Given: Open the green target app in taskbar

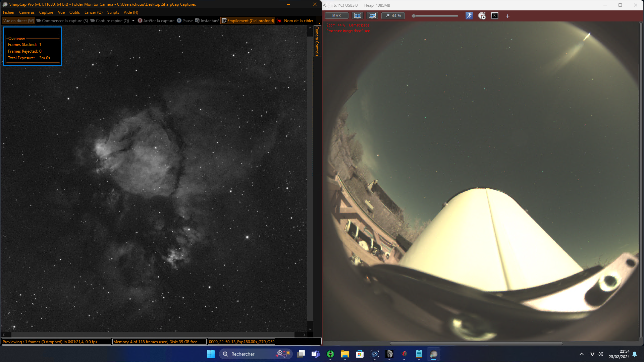Looking at the screenshot, I should (x=330, y=354).
